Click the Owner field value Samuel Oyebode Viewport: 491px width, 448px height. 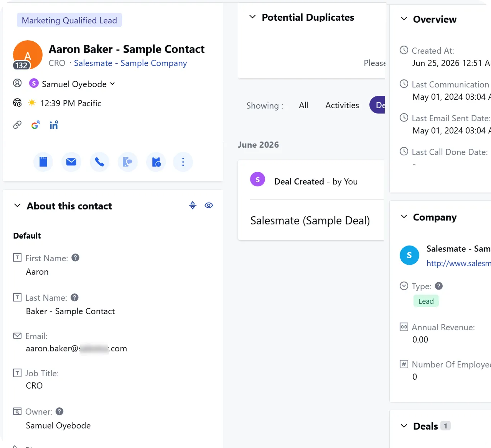tap(58, 426)
